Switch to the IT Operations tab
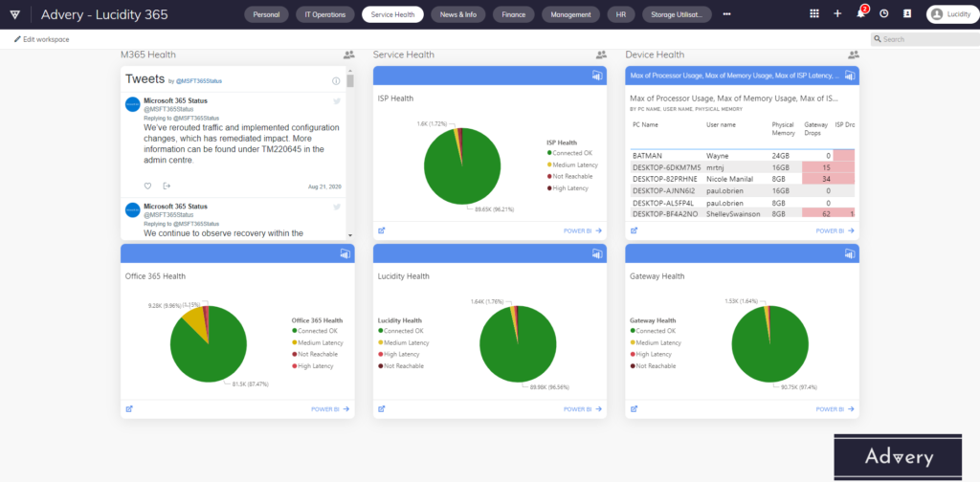This screenshot has height=482, width=980. coord(325,14)
